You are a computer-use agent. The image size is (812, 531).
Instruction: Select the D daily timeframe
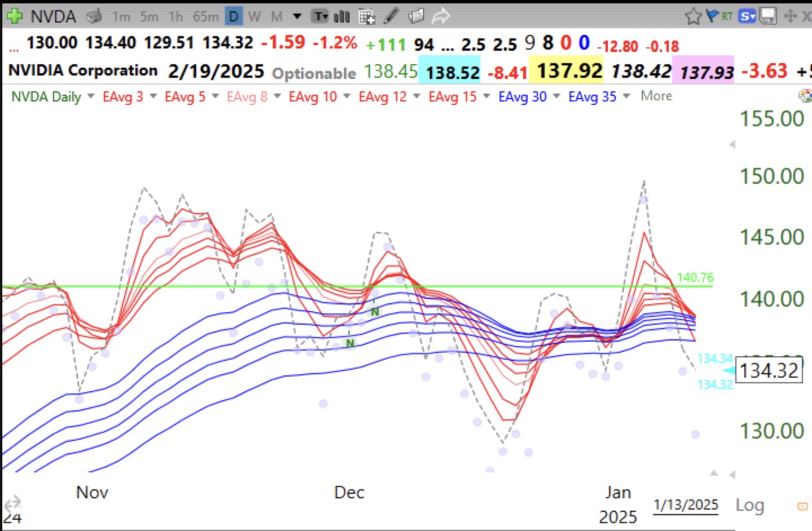[x=233, y=17]
